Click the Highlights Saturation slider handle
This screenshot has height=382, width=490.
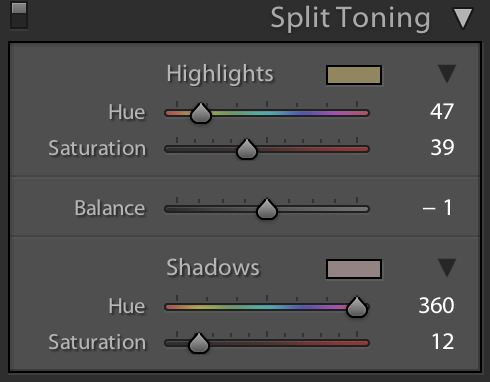(247, 149)
